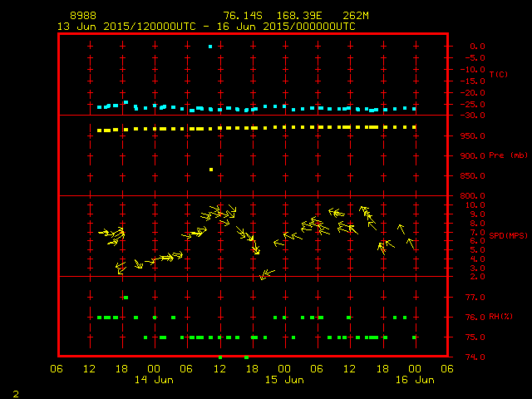Click the latitude value 76.14S

[241, 16]
